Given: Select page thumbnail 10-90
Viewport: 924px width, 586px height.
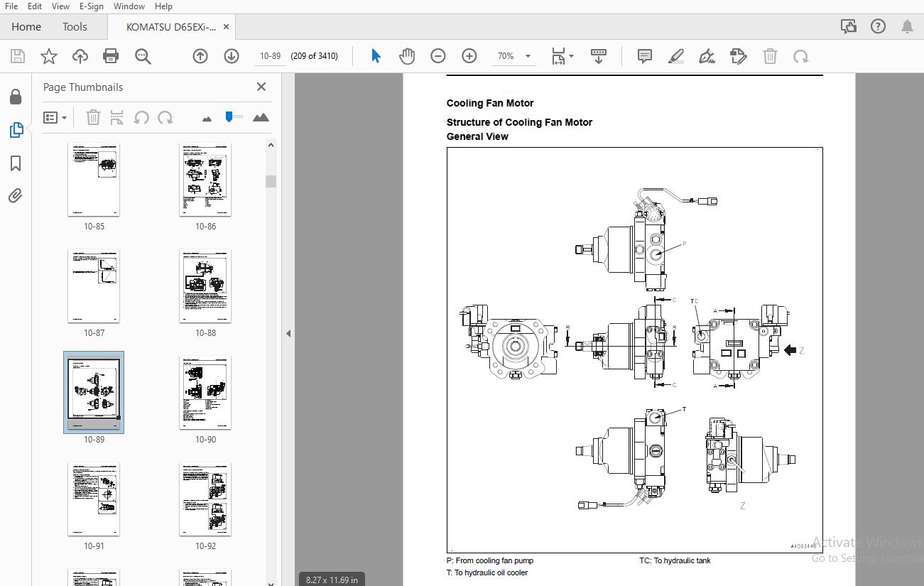Looking at the screenshot, I should (205, 393).
